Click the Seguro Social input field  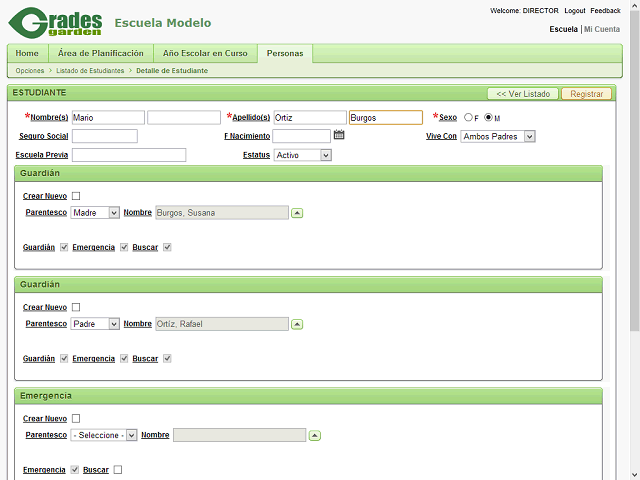pos(104,136)
